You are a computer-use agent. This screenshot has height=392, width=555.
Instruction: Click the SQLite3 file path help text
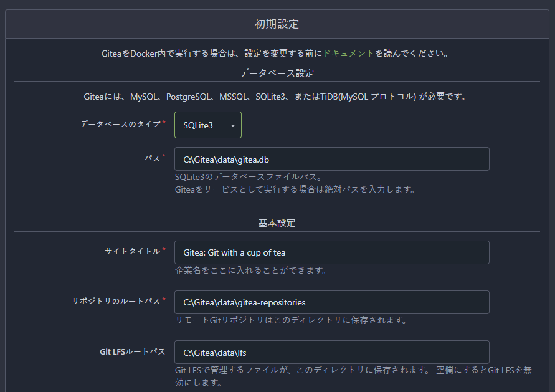(249, 177)
